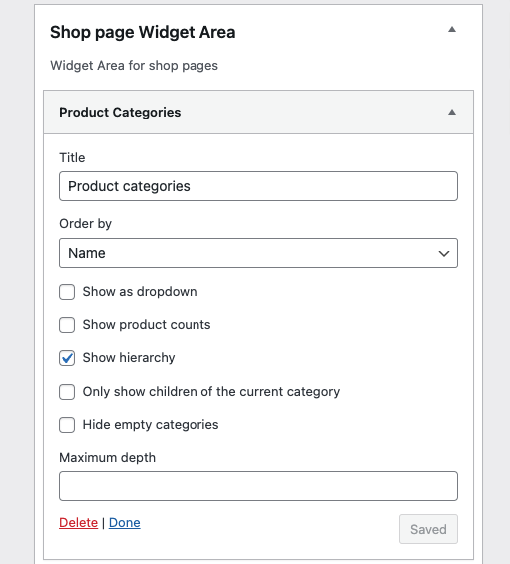Click the Widget Area for shop pages description
510x564 pixels.
(134, 66)
